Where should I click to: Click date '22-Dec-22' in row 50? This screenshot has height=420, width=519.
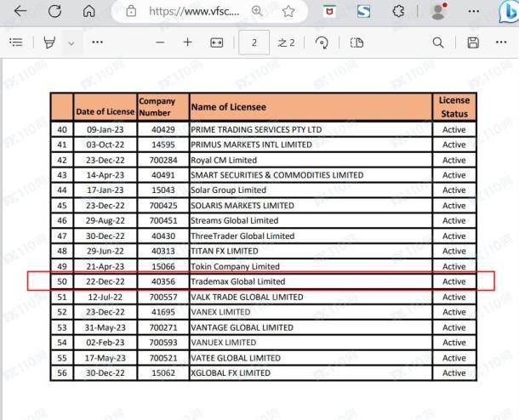click(x=106, y=281)
